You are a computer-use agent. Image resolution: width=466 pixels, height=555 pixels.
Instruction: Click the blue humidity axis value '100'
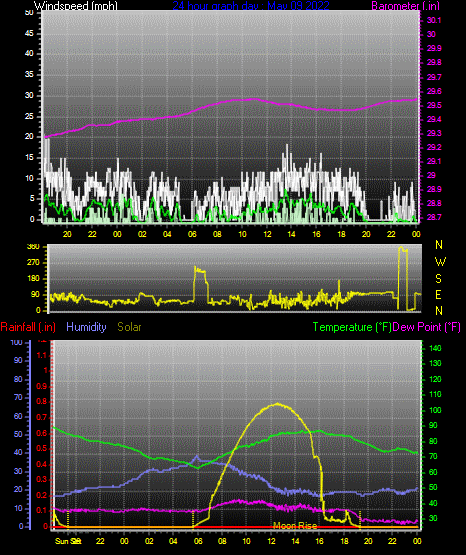(17, 342)
